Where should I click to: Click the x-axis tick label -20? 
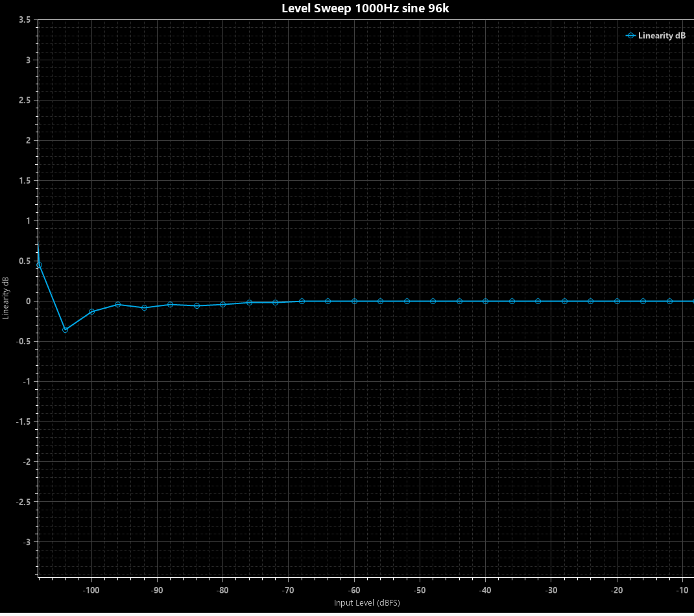[617, 590]
